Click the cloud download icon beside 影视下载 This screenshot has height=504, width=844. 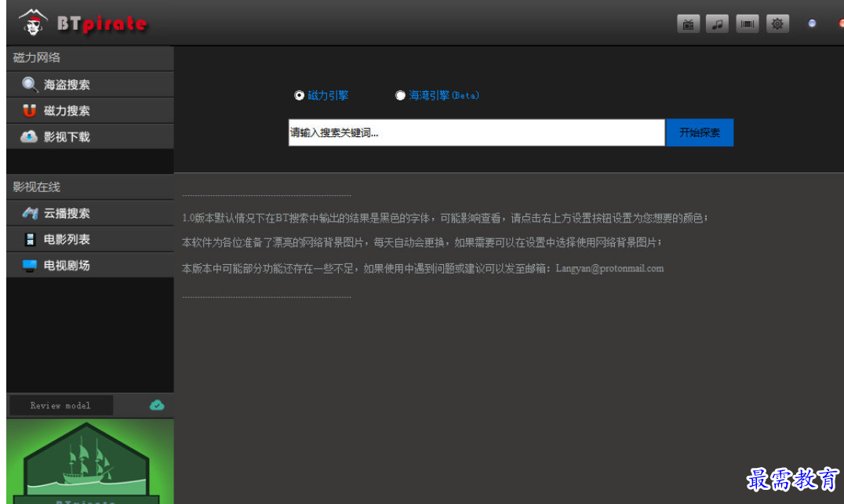(x=29, y=136)
